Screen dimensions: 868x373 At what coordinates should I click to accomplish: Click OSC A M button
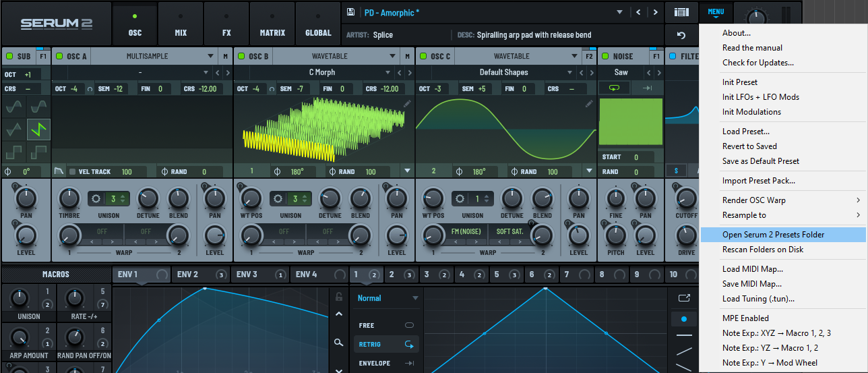[x=225, y=57]
